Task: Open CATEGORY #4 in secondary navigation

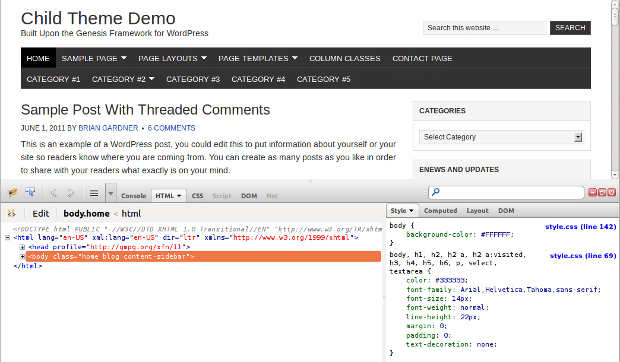Action: pos(258,79)
